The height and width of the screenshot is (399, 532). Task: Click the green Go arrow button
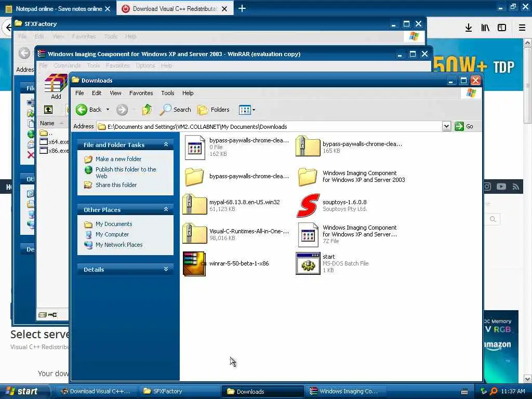coord(459,126)
